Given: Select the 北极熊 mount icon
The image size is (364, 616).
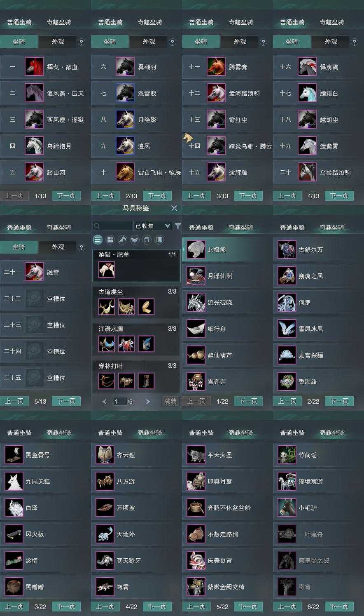Looking at the screenshot, I should 196,249.
